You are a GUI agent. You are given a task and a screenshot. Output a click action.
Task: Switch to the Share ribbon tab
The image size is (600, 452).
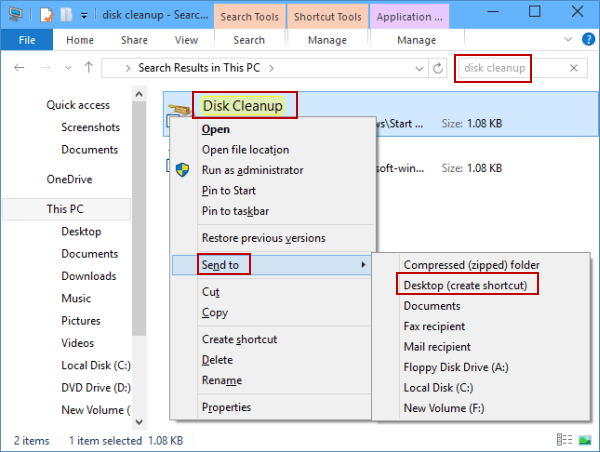click(134, 40)
